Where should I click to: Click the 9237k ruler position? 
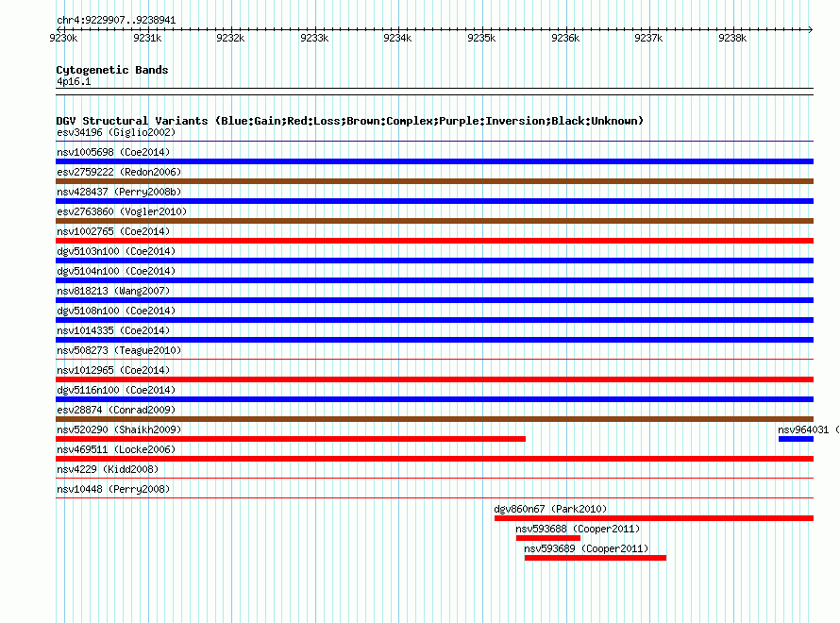click(x=648, y=38)
